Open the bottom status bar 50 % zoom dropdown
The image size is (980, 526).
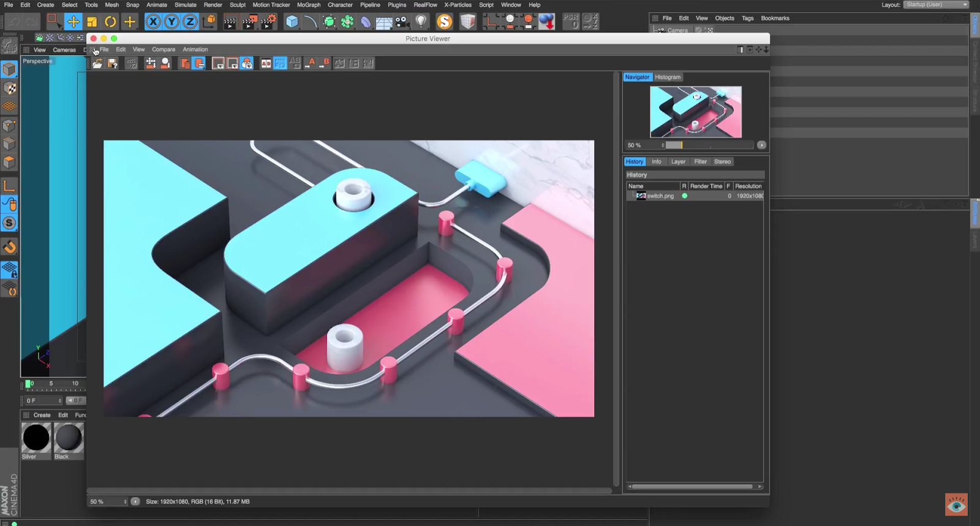(x=108, y=501)
